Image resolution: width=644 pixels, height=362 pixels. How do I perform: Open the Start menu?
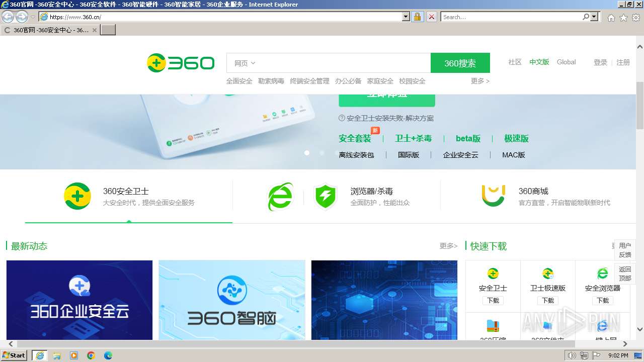[x=14, y=355]
